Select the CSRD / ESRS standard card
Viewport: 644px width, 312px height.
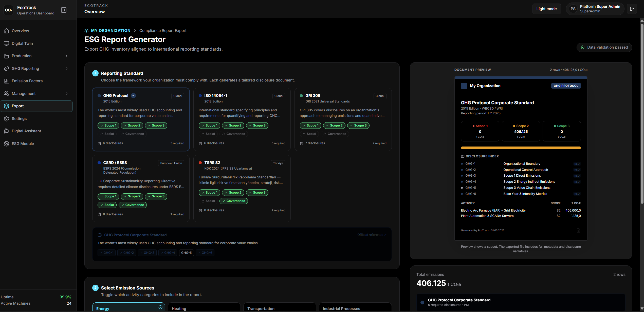click(x=141, y=189)
